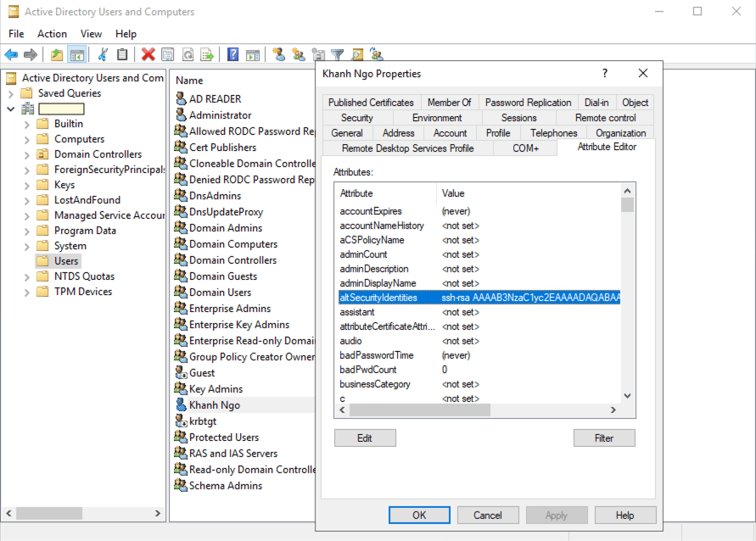
Task: Click attribute list scroll-down arrow
Action: 627,396
